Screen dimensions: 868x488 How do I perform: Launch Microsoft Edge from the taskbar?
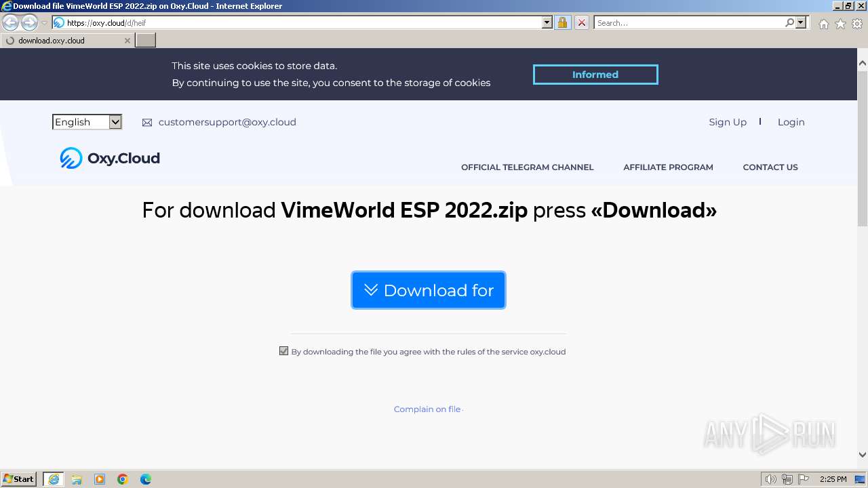[x=146, y=479]
